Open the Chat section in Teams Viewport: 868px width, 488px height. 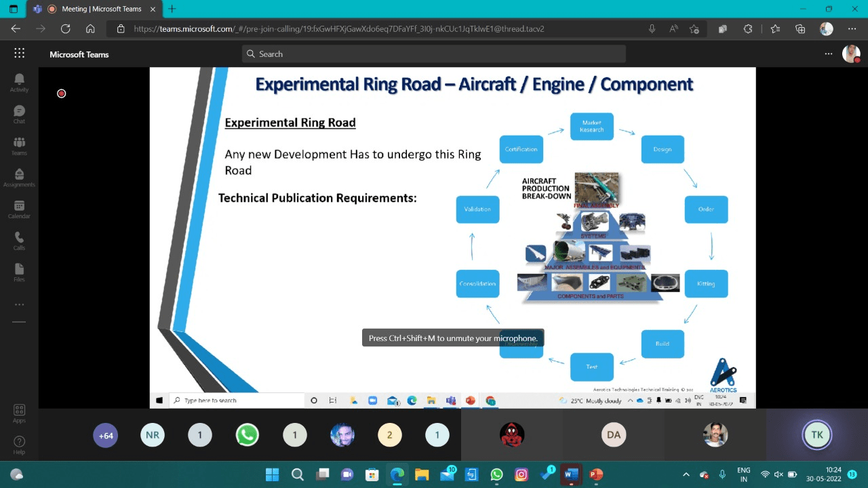[x=19, y=114]
